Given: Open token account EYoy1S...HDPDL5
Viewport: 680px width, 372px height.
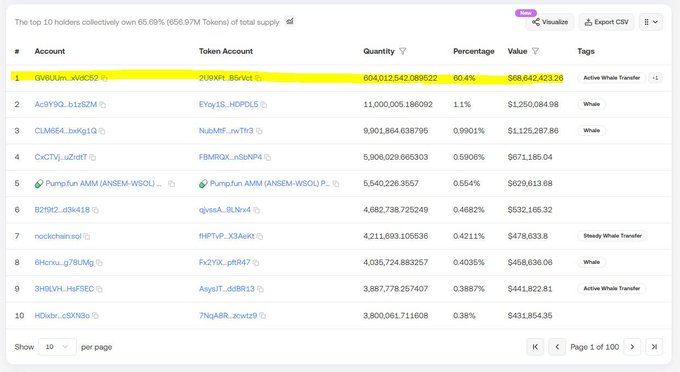Looking at the screenshot, I should [229, 104].
